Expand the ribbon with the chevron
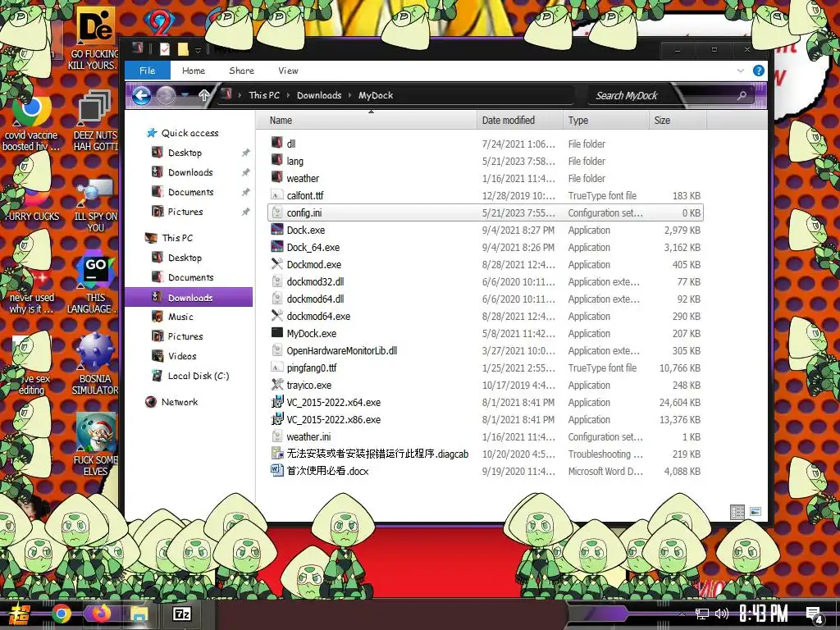Screen dimensions: 840x630 pyautogui.click(x=741, y=71)
